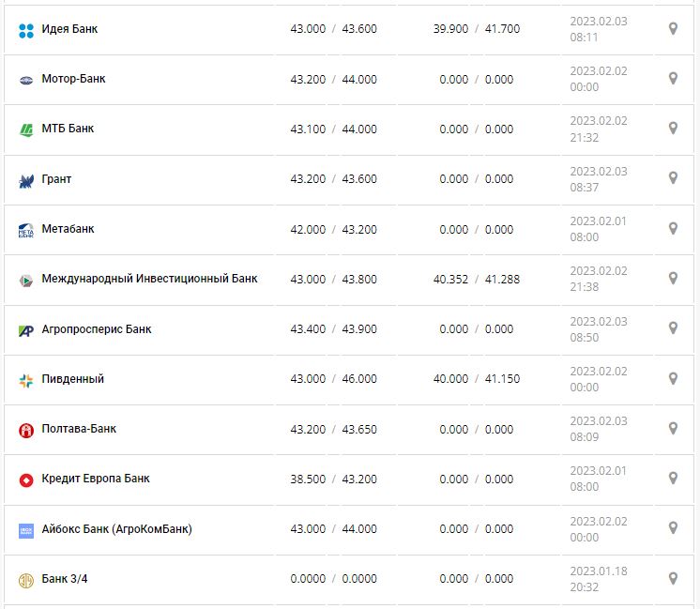
Task: Click the Мотор-Банк name link
Action: (x=73, y=79)
